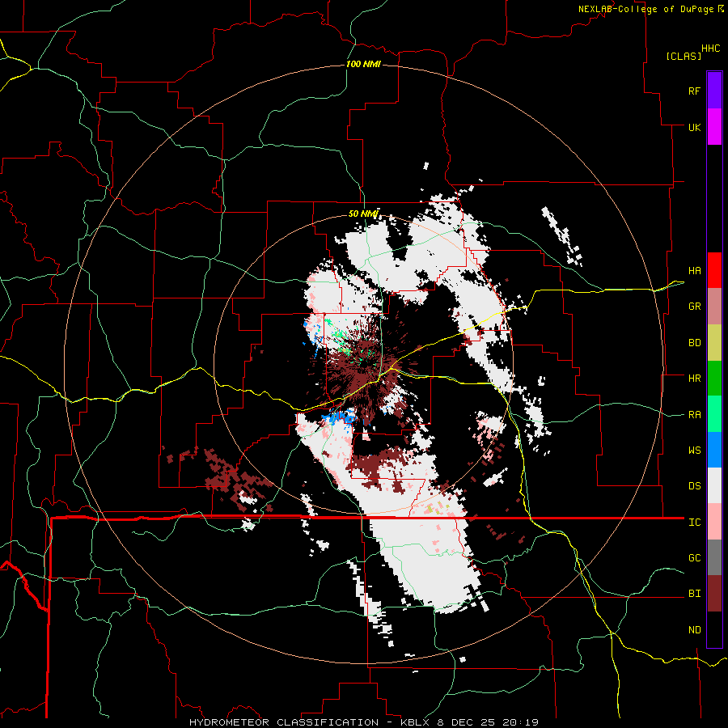This screenshot has height=728, width=728.
Task: Click the 50 NMI range ring label
Action: (x=363, y=214)
